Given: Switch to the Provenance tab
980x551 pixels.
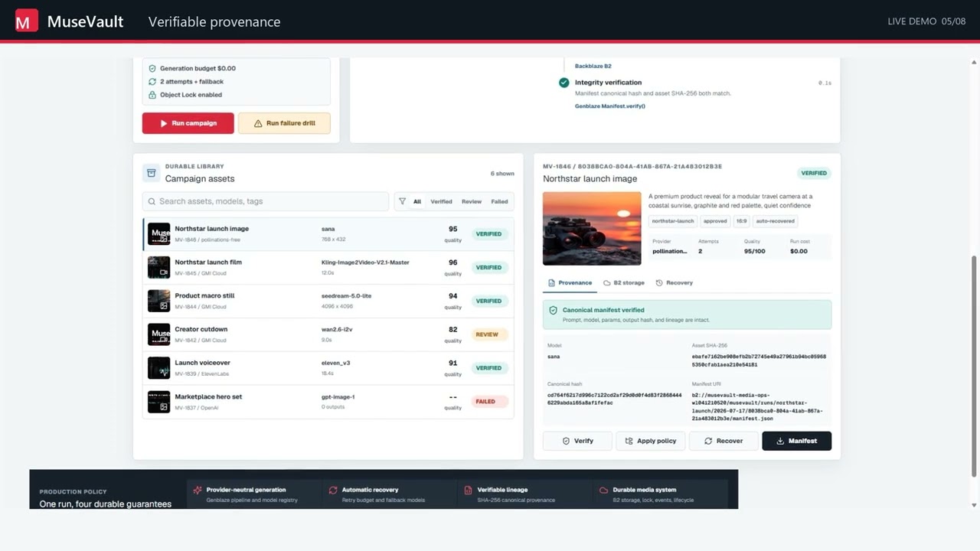Looking at the screenshot, I should click(x=570, y=282).
